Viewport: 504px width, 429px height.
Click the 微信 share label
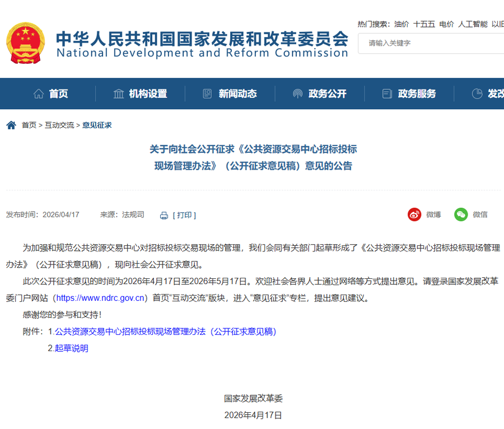(x=480, y=214)
